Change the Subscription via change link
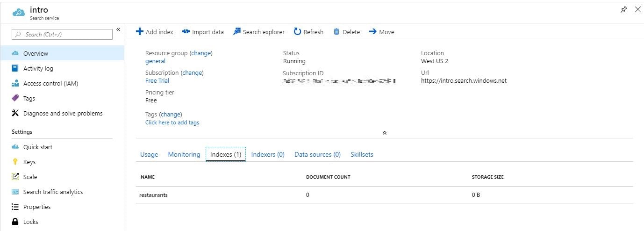 point(192,73)
